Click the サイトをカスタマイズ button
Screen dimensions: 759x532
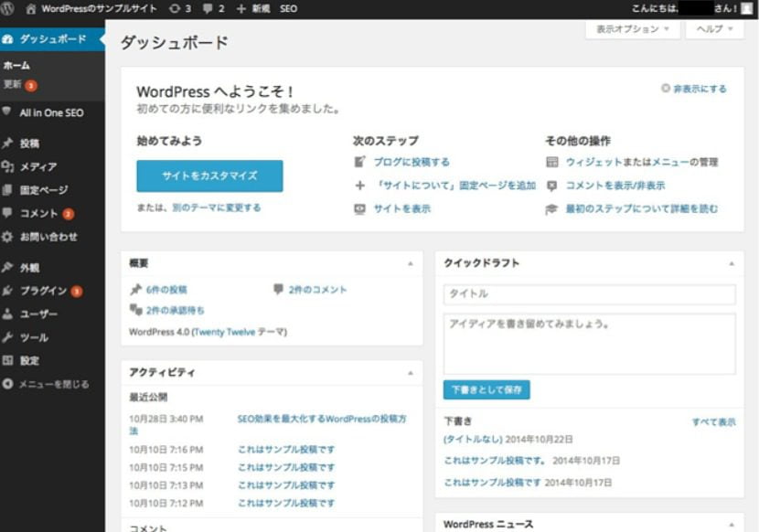209,176
